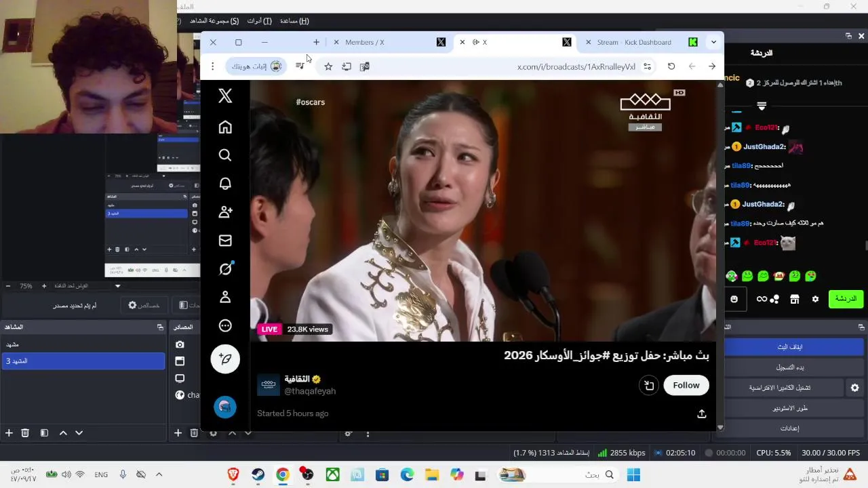Show hidden tray icons chevron
The height and width of the screenshot is (488, 868).
point(159,475)
